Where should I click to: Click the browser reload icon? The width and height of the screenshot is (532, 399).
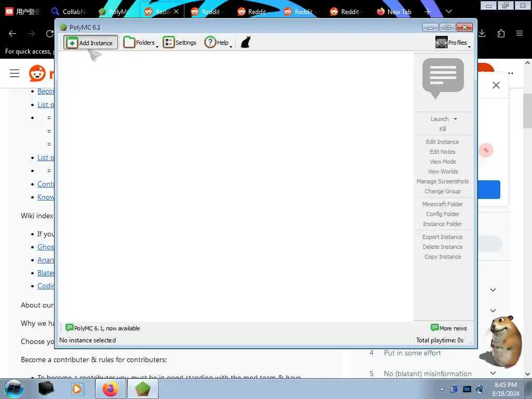pyautogui.click(x=50, y=33)
